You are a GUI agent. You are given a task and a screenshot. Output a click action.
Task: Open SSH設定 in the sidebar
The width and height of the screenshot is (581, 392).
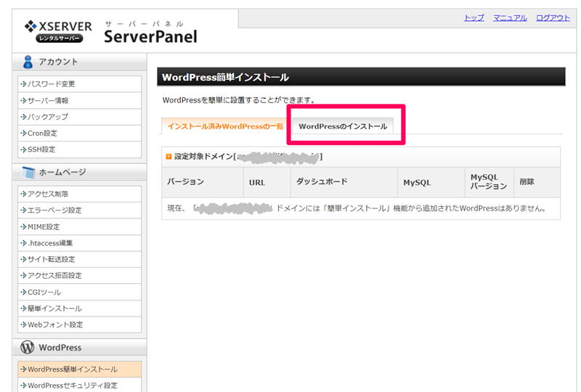[79, 150]
